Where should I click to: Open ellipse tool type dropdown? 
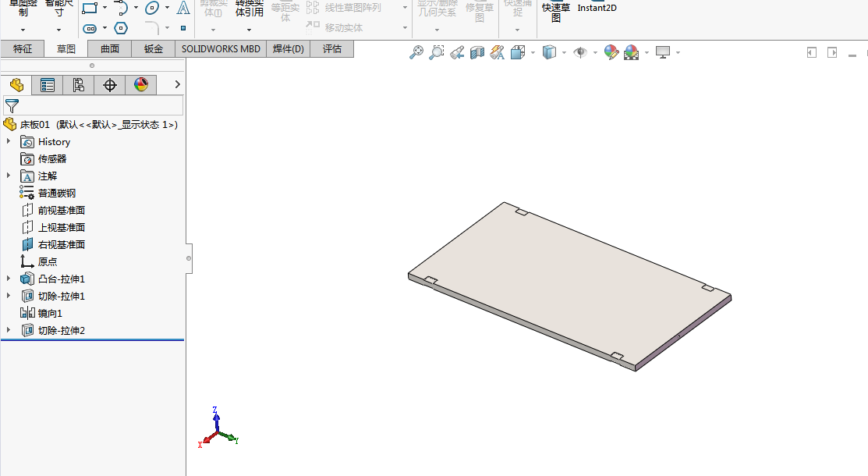[x=167, y=8]
